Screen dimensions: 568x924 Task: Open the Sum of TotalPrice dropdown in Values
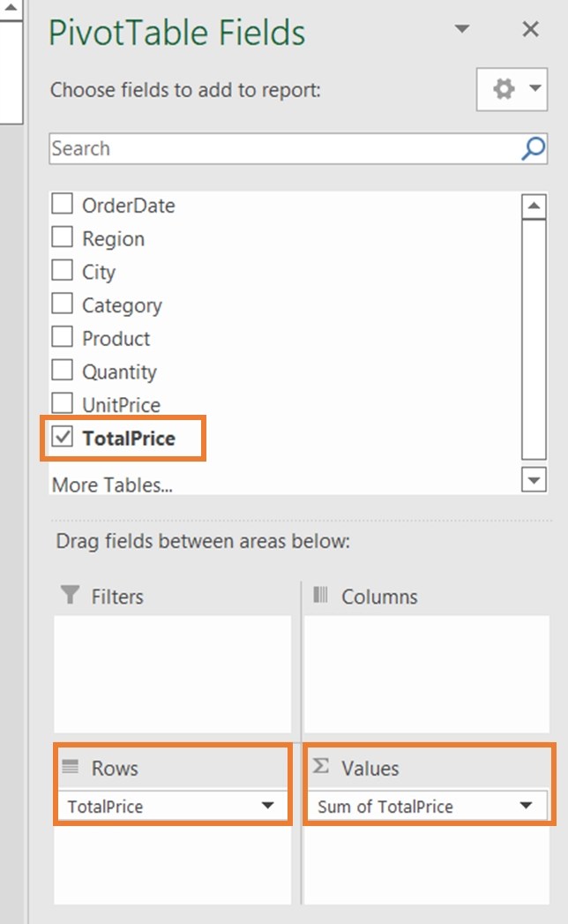point(527,806)
